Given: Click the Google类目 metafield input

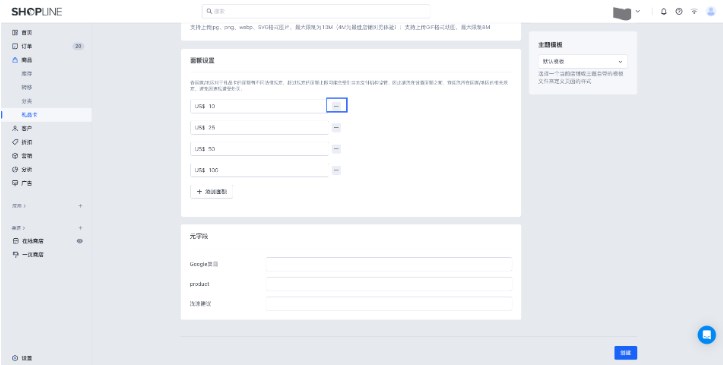Looking at the screenshot, I should point(389,265).
